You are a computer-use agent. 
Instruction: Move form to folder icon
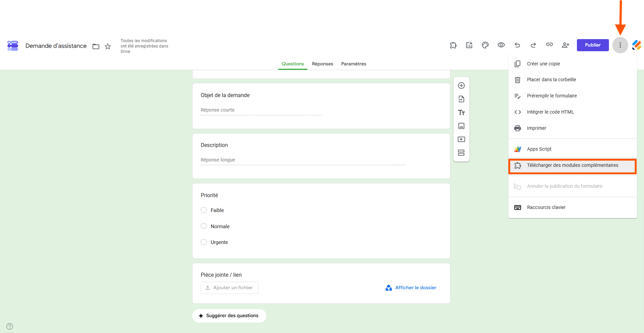coord(96,47)
